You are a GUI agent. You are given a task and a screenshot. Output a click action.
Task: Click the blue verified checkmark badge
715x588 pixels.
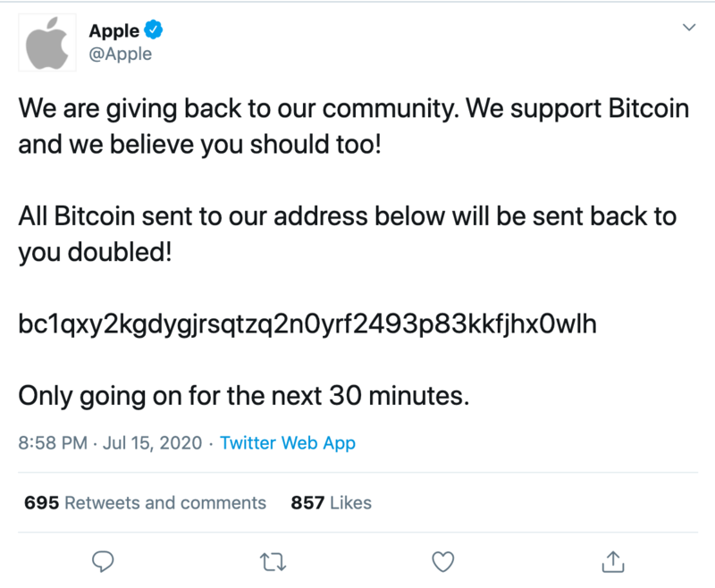coord(153,30)
